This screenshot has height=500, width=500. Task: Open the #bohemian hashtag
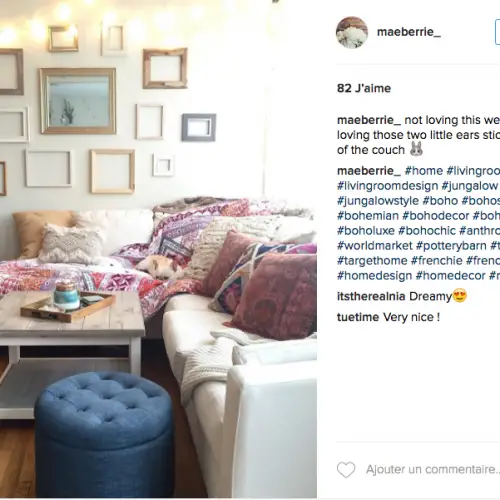(x=368, y=216)
